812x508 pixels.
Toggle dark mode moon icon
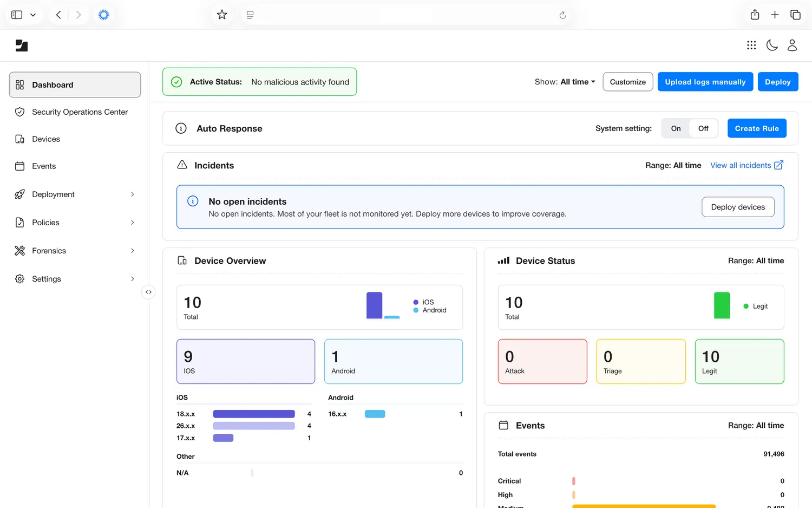772,45
